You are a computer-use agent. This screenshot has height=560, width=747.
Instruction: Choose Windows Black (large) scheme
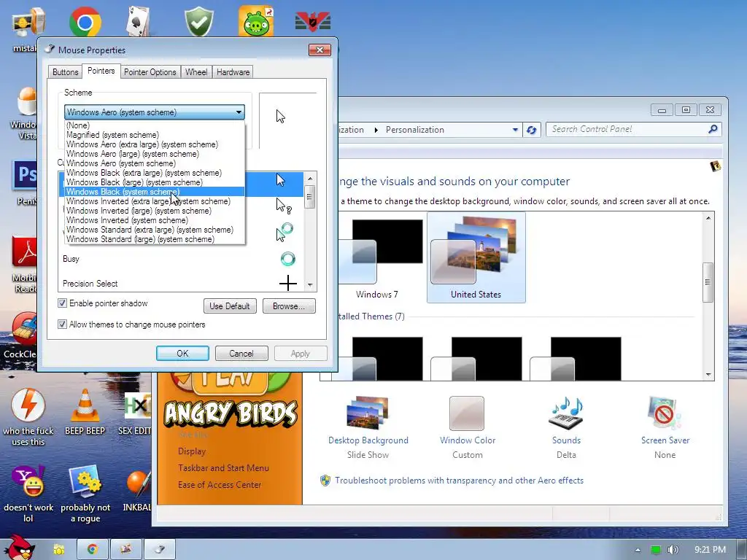(155, 182)
